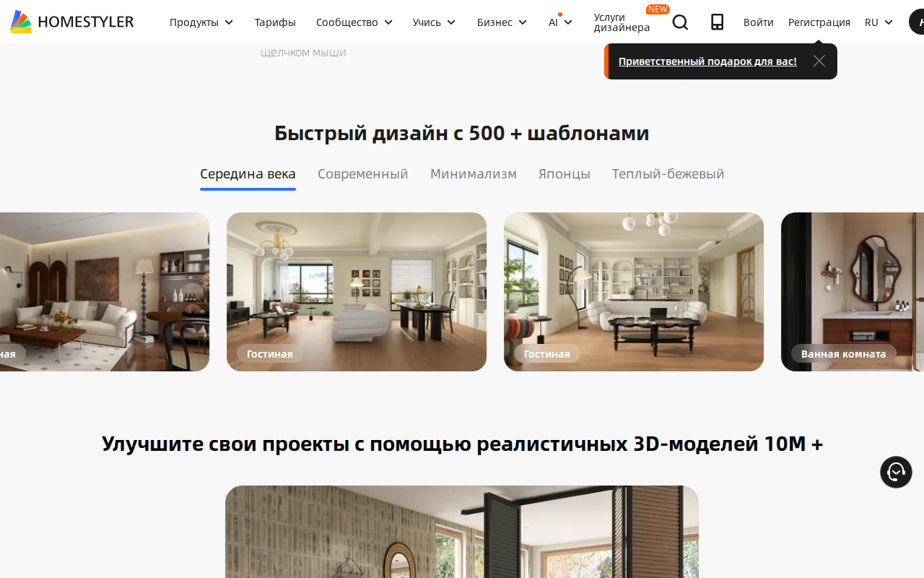Switch to the Современный tab
Screen dimensions: 924x578
coord(363,174)
